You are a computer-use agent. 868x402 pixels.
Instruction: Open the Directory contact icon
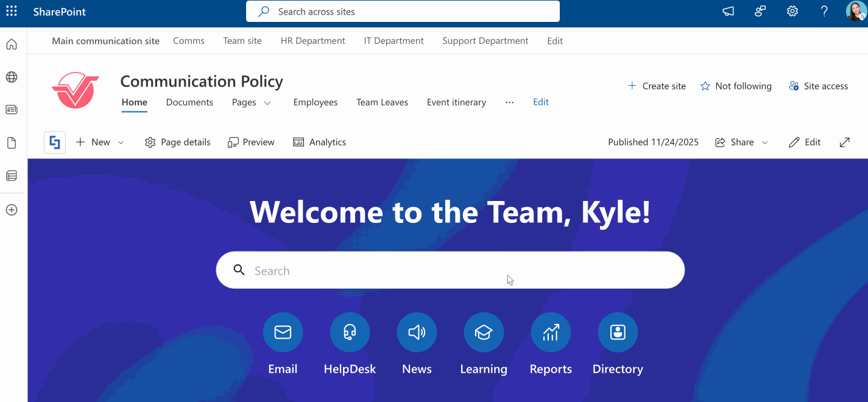pos(618,332)
